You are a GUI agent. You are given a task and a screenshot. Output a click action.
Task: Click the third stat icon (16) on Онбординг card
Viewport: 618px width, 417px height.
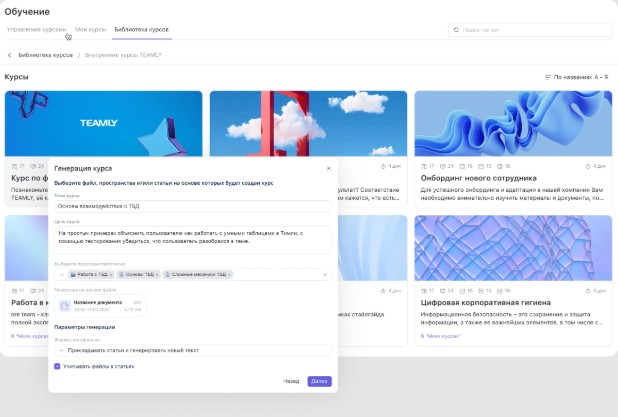coord(462,166)
